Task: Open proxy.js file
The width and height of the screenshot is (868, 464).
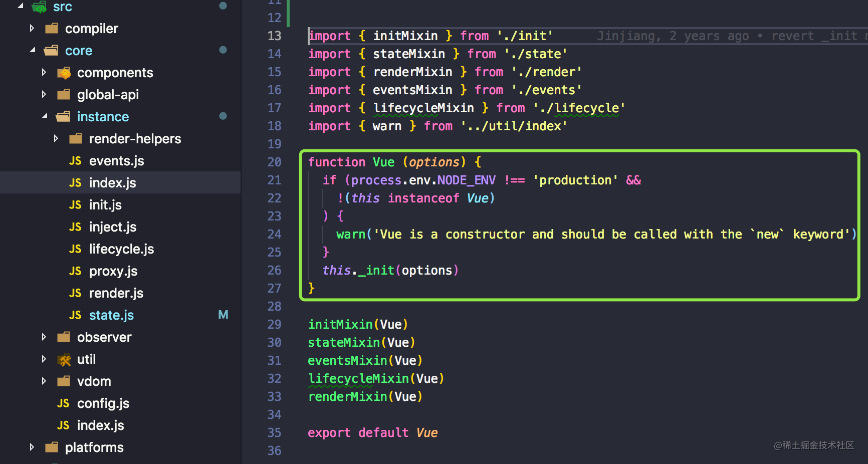Action: (x=113, y=271)
